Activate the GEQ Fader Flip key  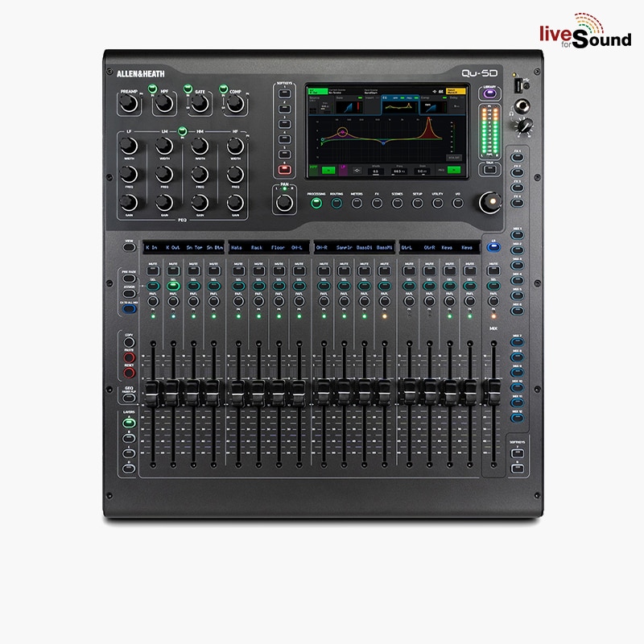[x=129, y=398]
